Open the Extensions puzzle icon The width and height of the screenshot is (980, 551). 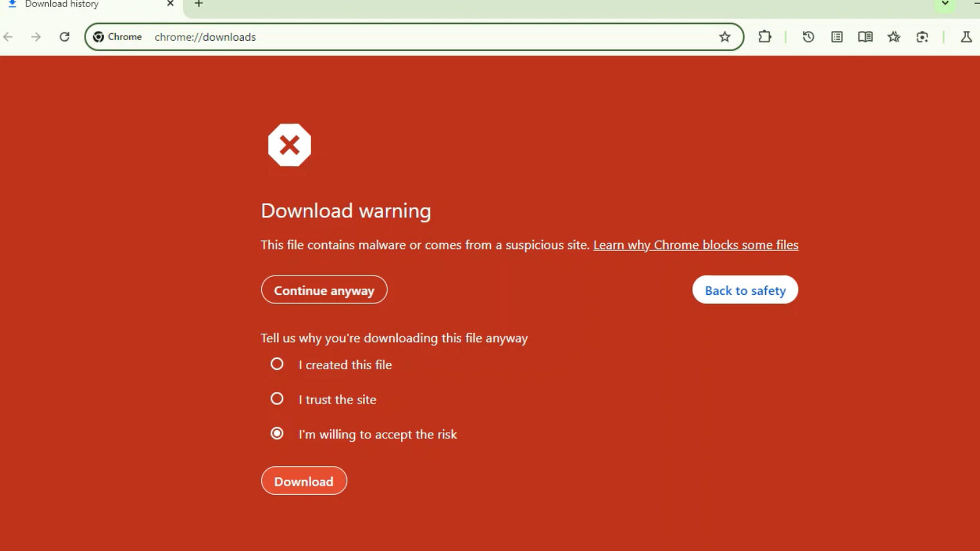pos(764,37)
